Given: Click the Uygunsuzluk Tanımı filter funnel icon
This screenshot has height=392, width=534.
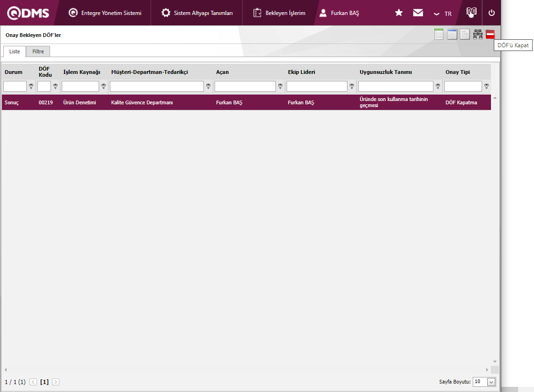Looking at the screenshot, I should click(x=438, y=87).
